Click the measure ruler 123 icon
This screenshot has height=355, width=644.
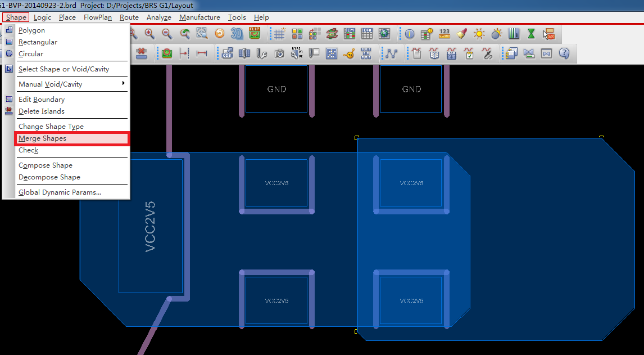(x=445, y=34)
